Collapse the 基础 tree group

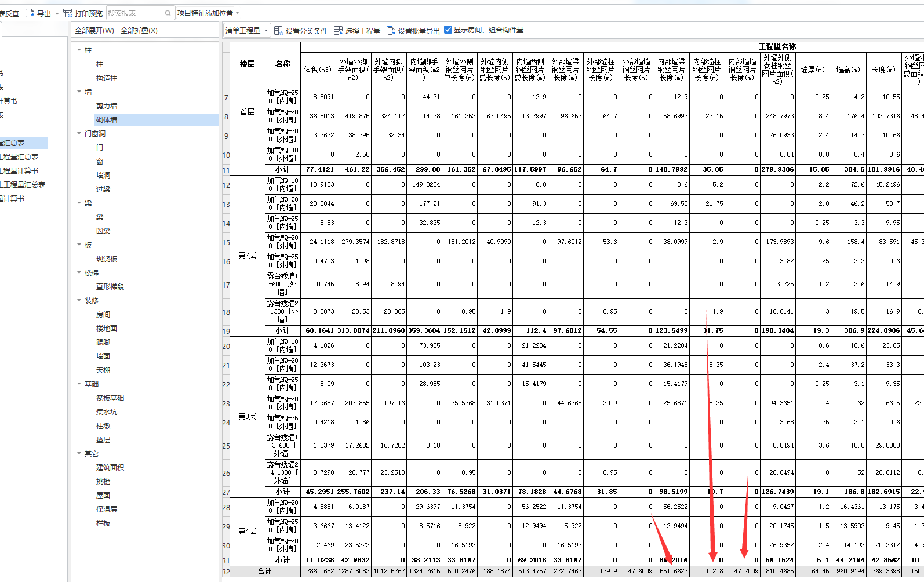[79, 384]
